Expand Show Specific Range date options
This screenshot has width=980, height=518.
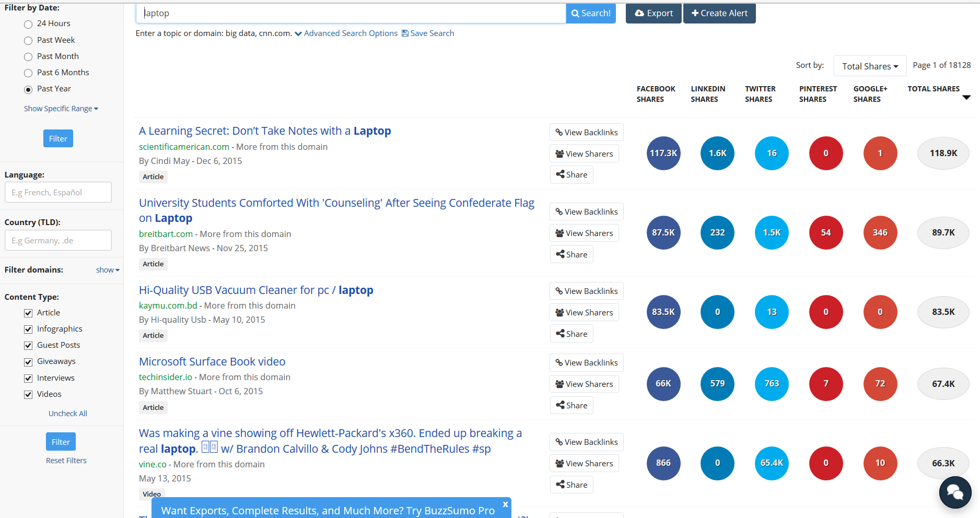click(x=61, y=109)
